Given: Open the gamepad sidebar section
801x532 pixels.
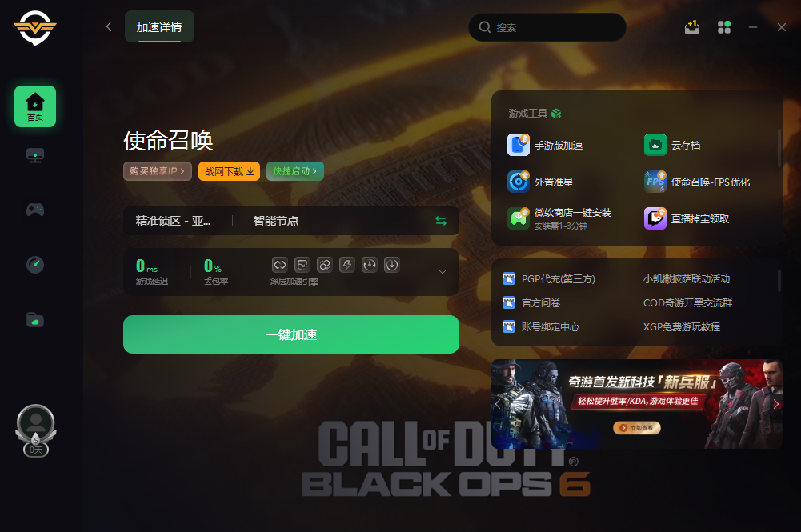Looking at the screenshot, I should (34, 210).
